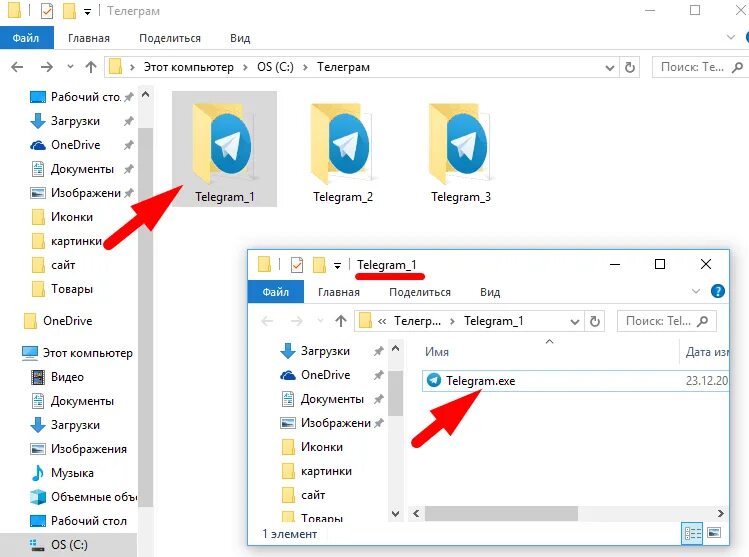Open Музыка in the Телеграм sidebar

click(x=62, y=472)
